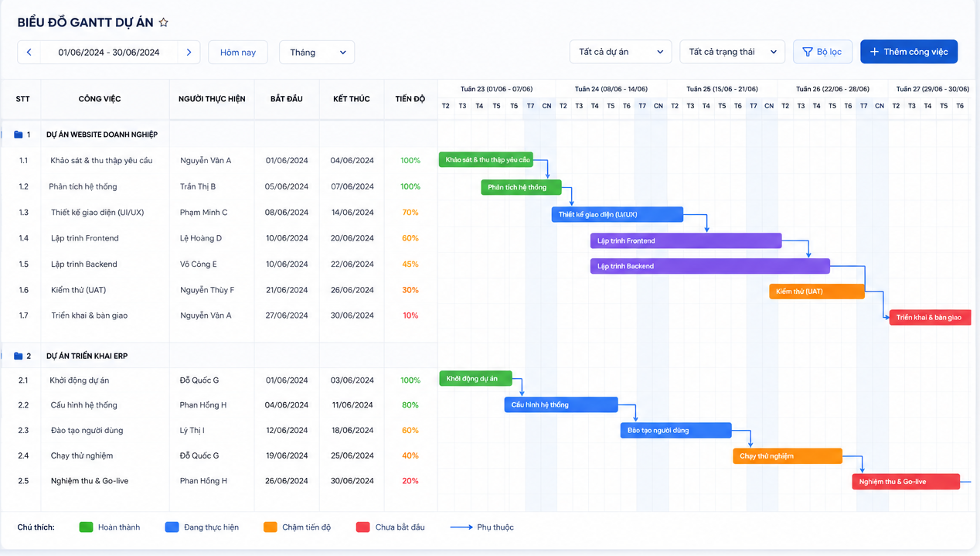Select green Khảo sát & thu thập bar
The width and height of the screenshot is (980, 556).
(487, 160)
